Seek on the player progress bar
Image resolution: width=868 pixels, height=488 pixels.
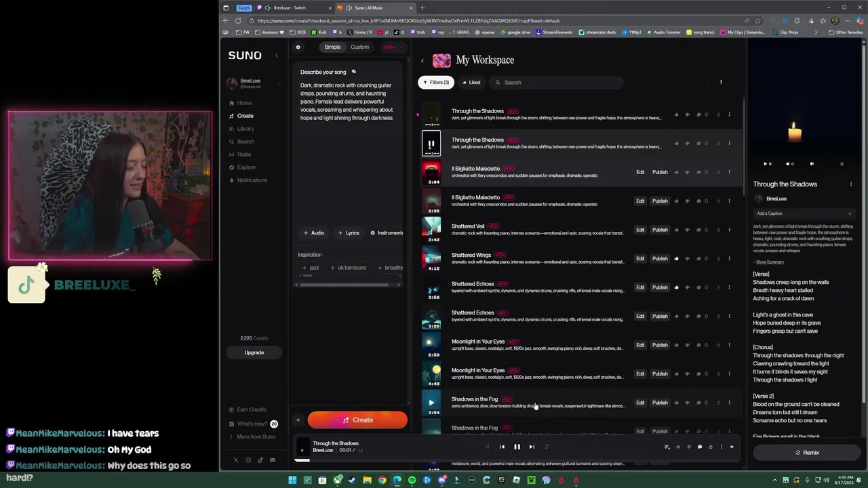tap(517, 460)
